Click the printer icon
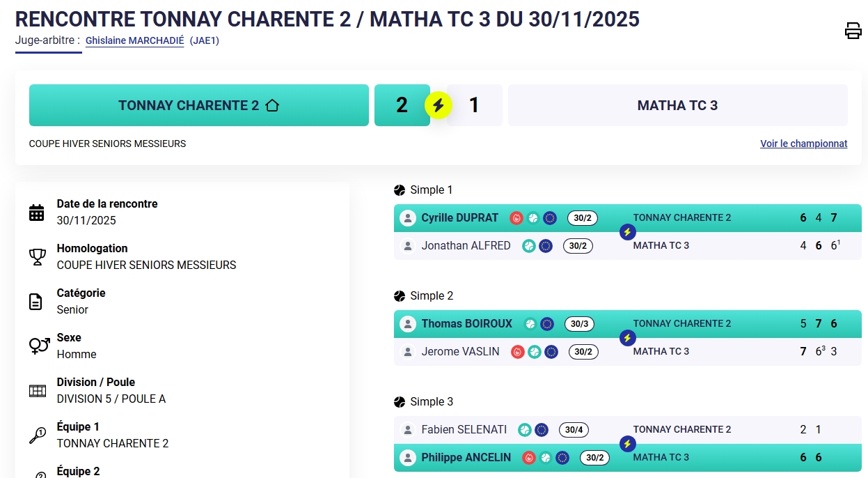 853,31
